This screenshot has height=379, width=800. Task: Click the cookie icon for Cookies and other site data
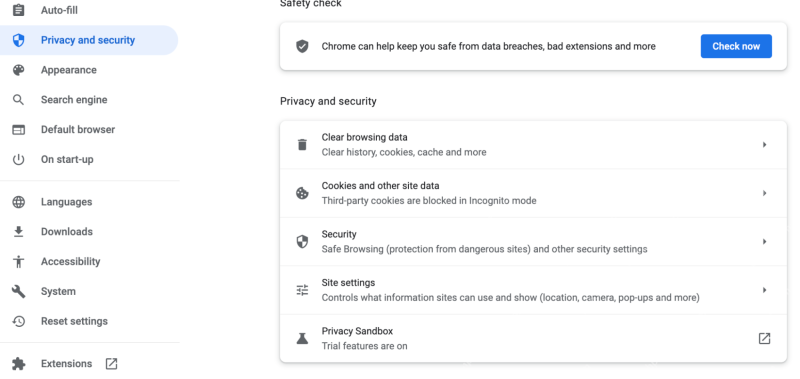pyautogui.click(x=302, y=193)
